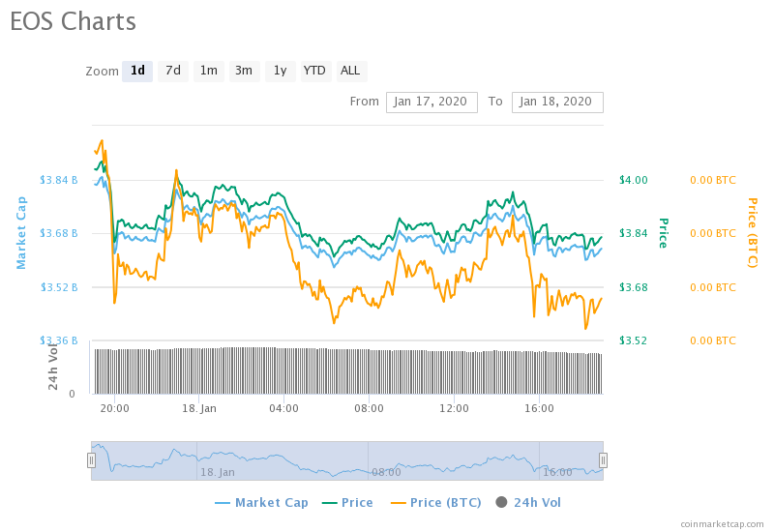The image size is (774, 532).
Task: Select the 1y zoom option
Action: (281, 71)
